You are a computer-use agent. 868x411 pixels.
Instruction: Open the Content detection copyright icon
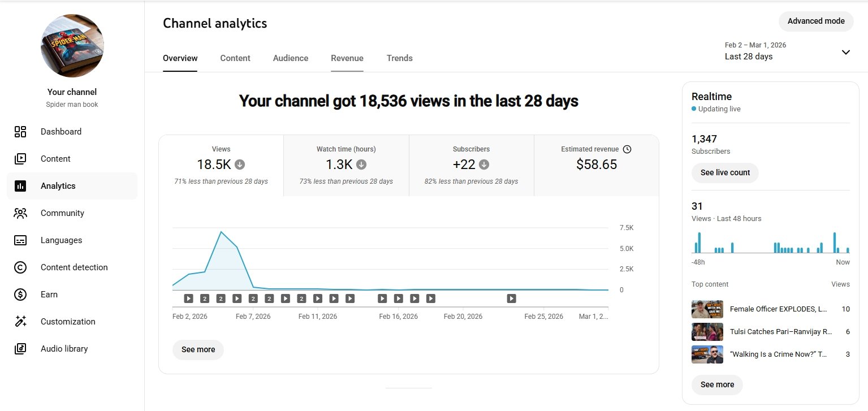point(20,267)
